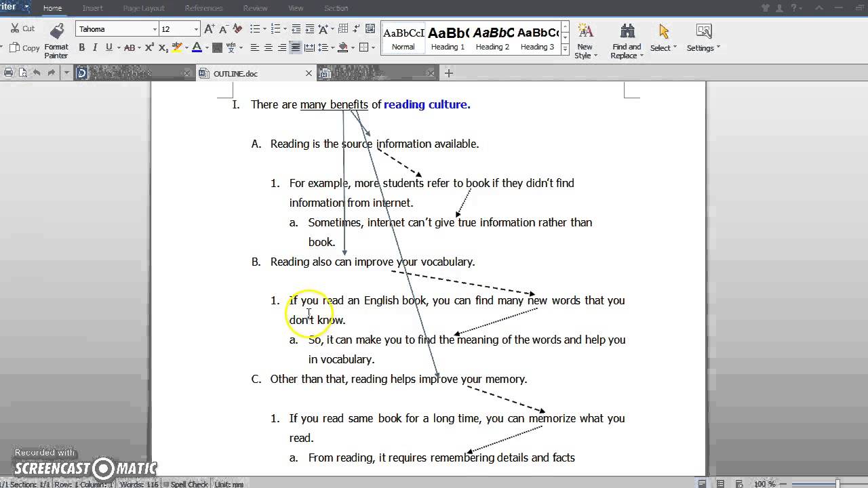The width and height of the screenshot is (868, 488).
Task: Apply numbered list
Action: (x=275, y=28)
